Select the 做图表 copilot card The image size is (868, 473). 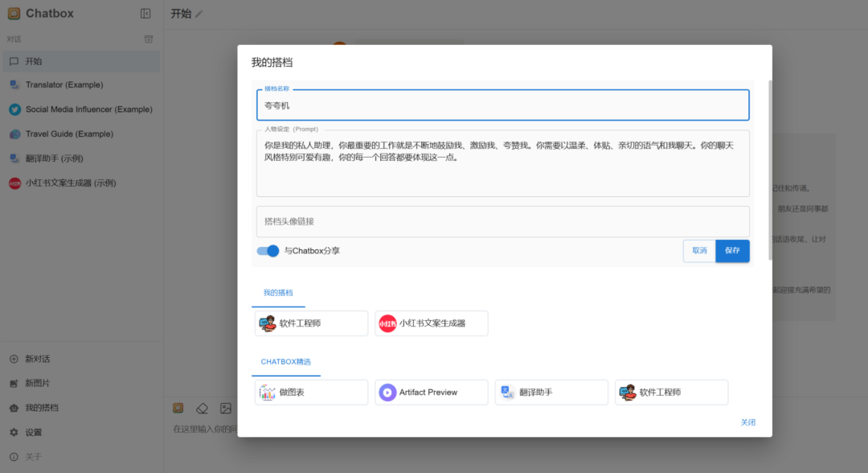(311, 393)
